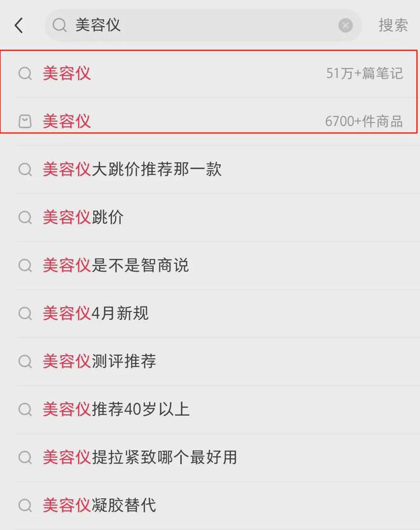Select the suggestion 美容仪测评推荐
Screen dimensions: 420x530
click(102, 361)
